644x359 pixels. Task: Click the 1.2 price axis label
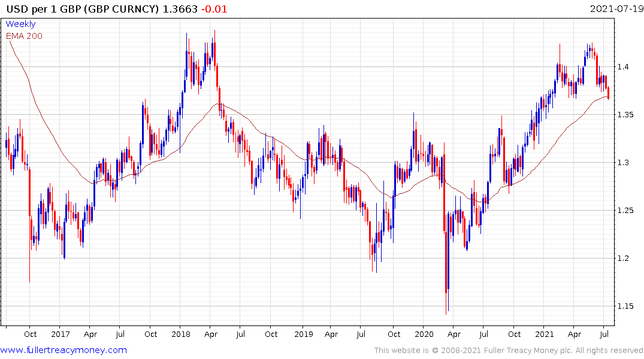pyautogui.click(x=623, y=258)
